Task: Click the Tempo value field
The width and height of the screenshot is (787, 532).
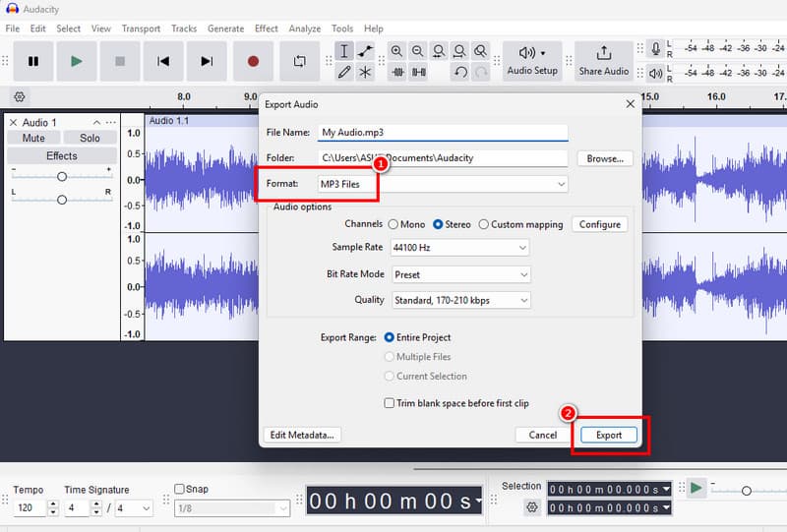Action: (30, 508)
